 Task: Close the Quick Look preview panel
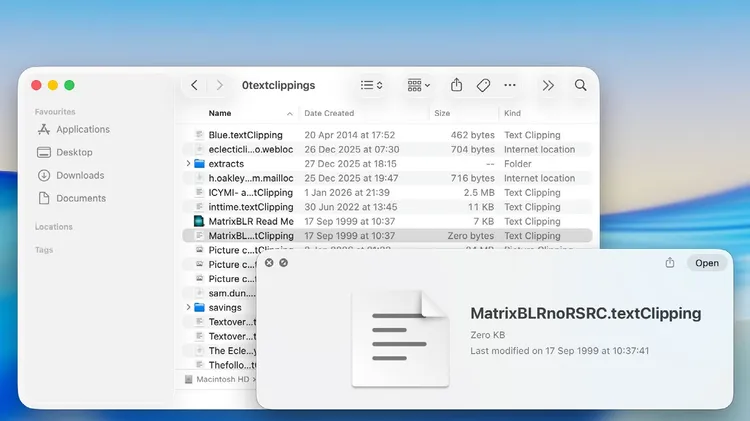[269, 263]
